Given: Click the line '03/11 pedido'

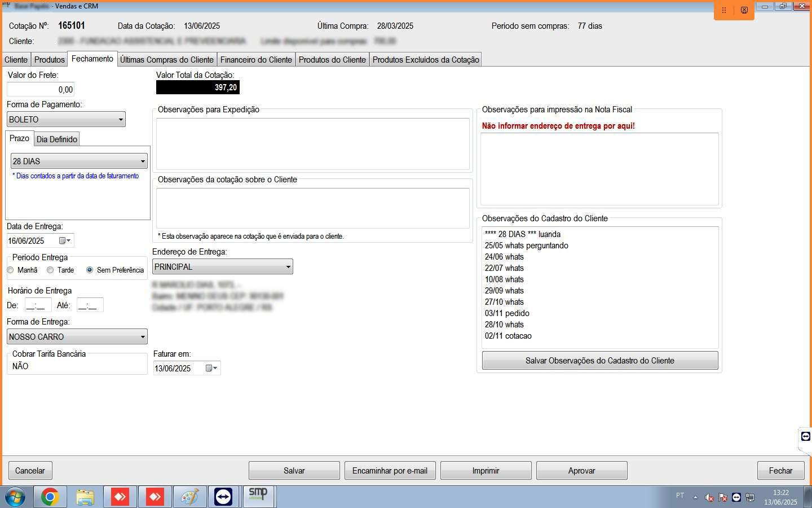Looking at the screenshot, I should [x=507, y=313].
